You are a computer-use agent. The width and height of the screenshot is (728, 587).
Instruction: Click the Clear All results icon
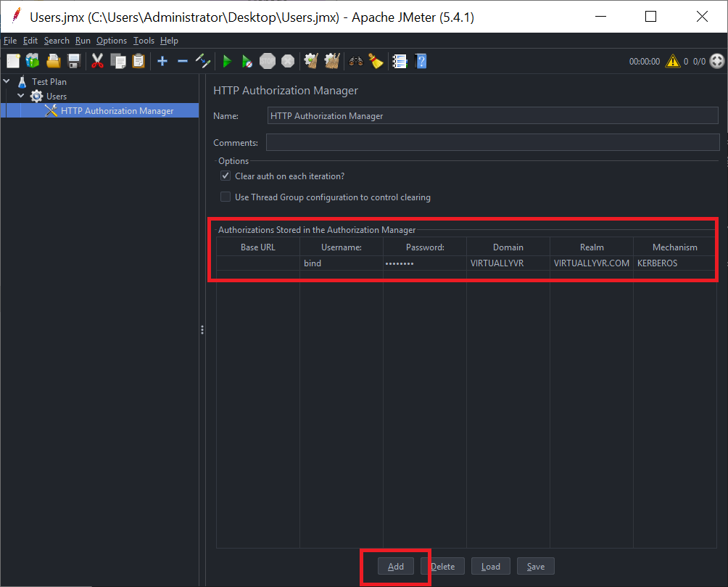pos(332,61)
